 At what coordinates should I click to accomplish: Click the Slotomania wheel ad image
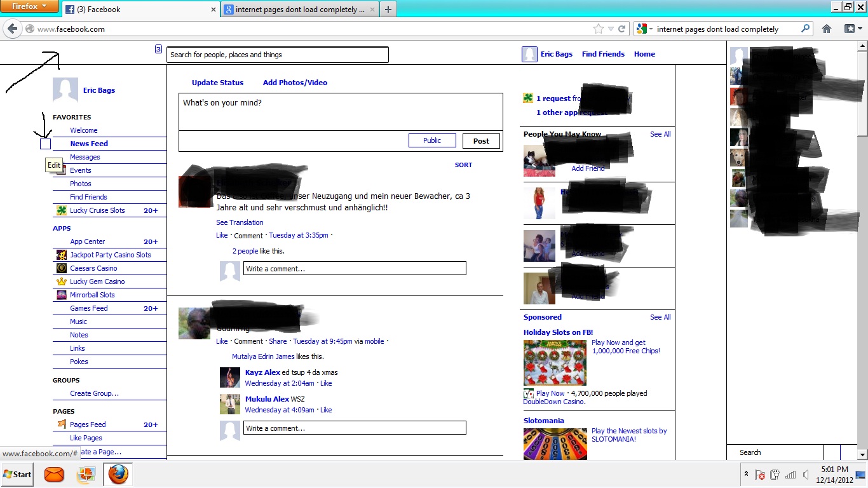555,444
